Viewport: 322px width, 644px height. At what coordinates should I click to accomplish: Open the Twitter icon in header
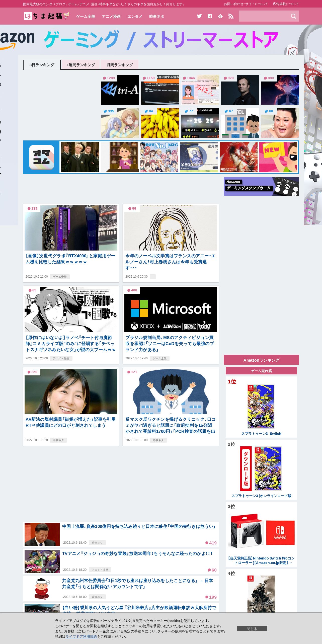199,16
